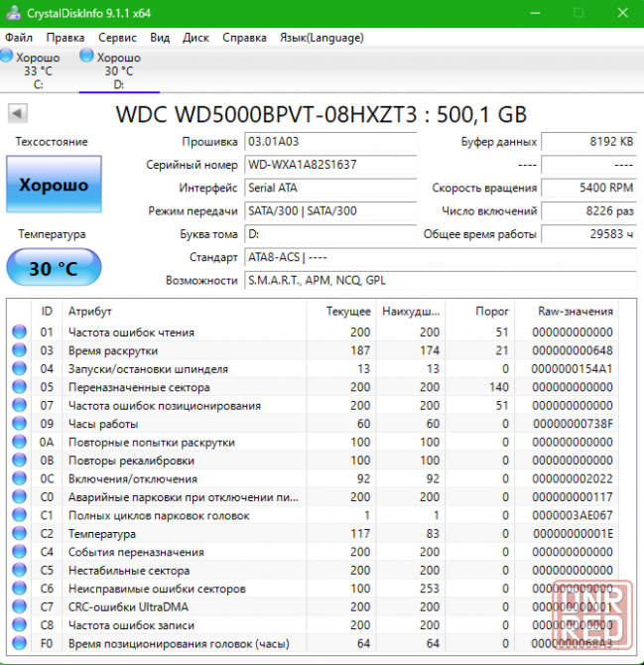Click the blue Хорошо health status button

pyautogui.click(x=54, y=184)
